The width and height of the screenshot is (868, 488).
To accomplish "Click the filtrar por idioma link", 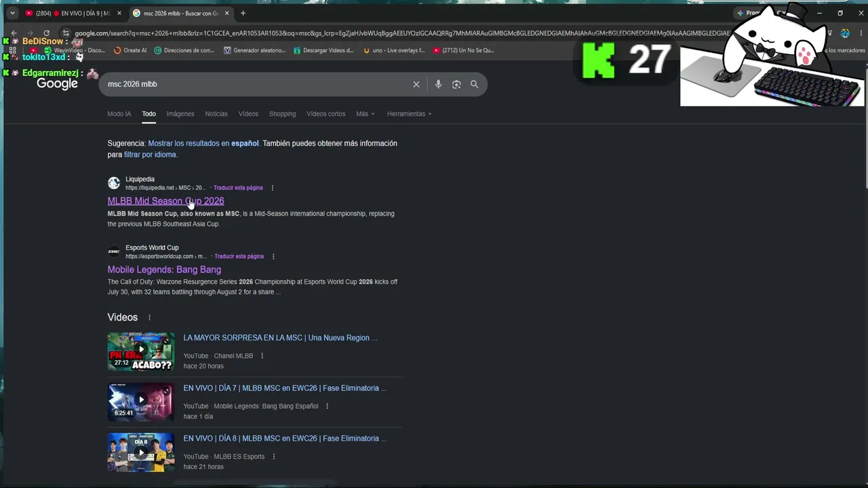I will [x=150, y=155].
